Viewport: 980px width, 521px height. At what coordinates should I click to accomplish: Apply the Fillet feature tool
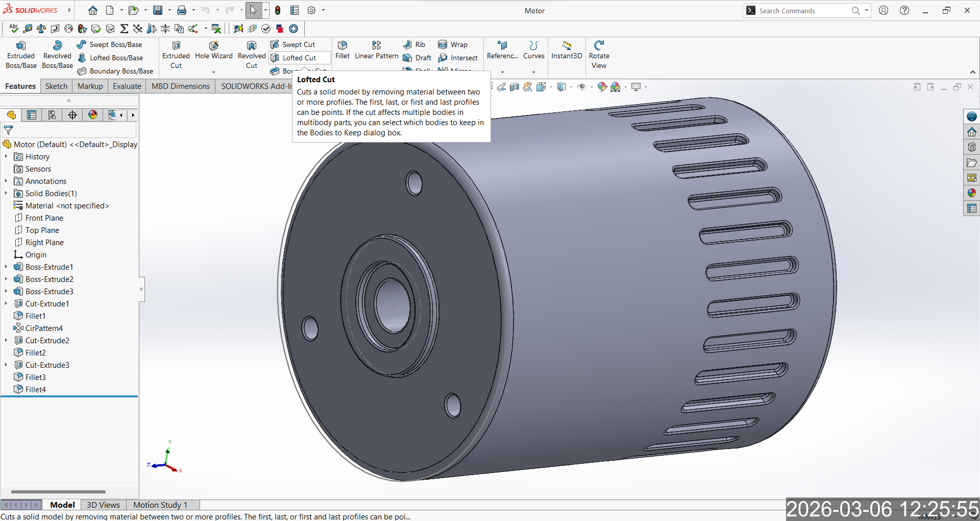[342, 50]
